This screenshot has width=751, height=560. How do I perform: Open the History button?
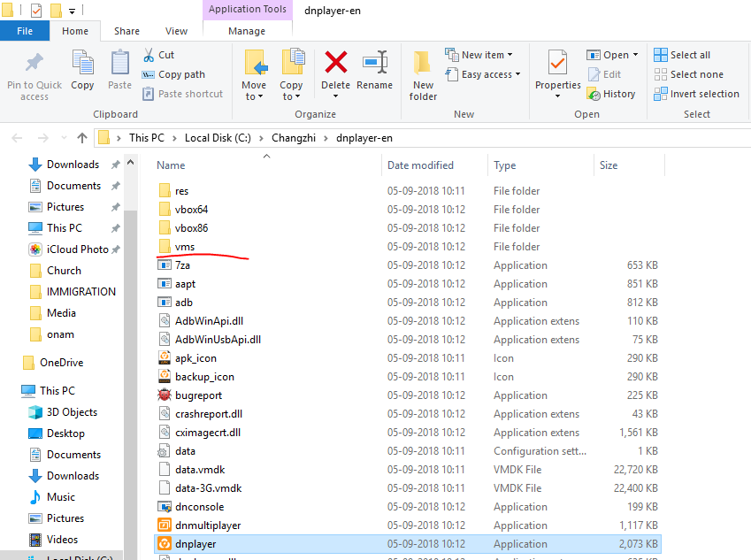pos(611,94)
